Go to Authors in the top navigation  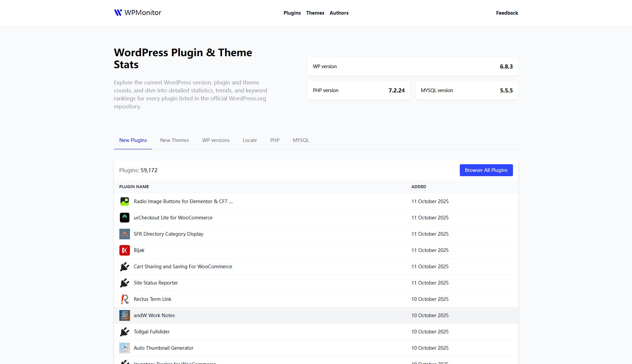(339, 13)
